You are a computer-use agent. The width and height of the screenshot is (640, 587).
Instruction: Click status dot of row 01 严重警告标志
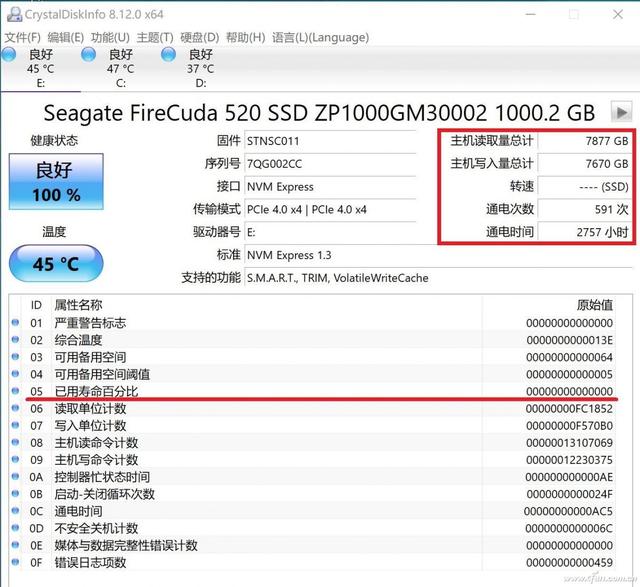[x=16, y=322]
